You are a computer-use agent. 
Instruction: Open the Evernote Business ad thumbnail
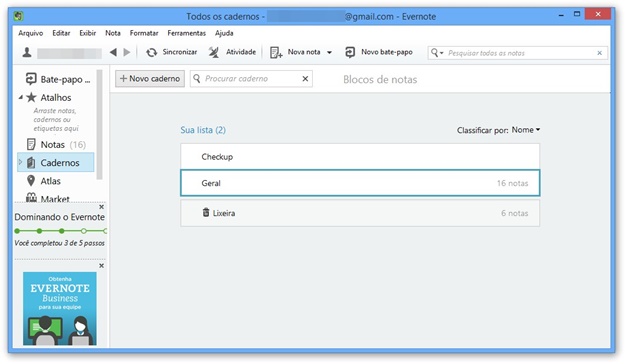pyautogui.click(x=60, y=308)
